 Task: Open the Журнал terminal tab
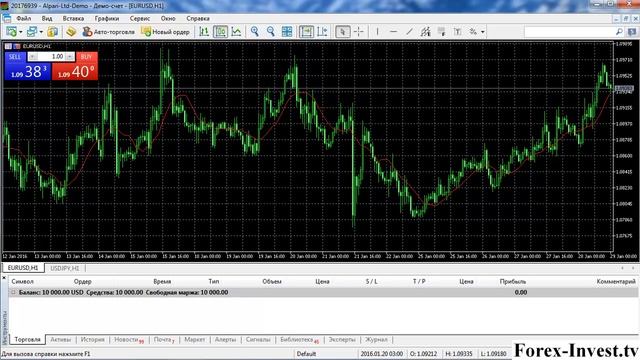coord(376,340)
